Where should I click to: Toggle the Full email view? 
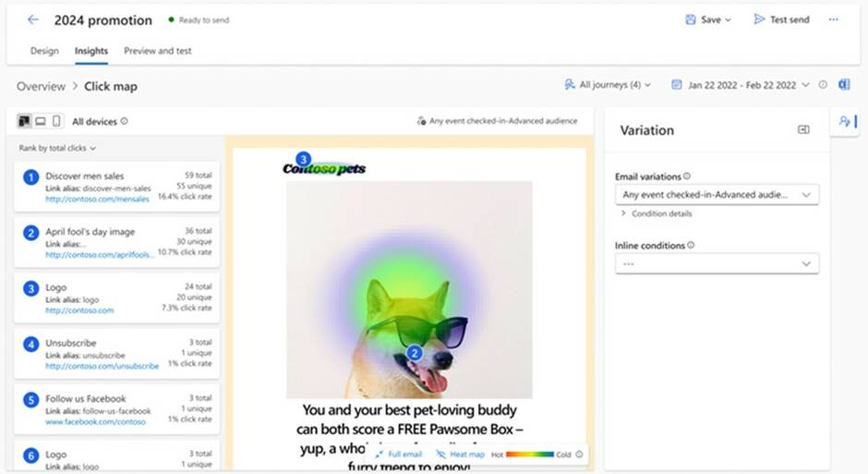[x=398, y=454]
